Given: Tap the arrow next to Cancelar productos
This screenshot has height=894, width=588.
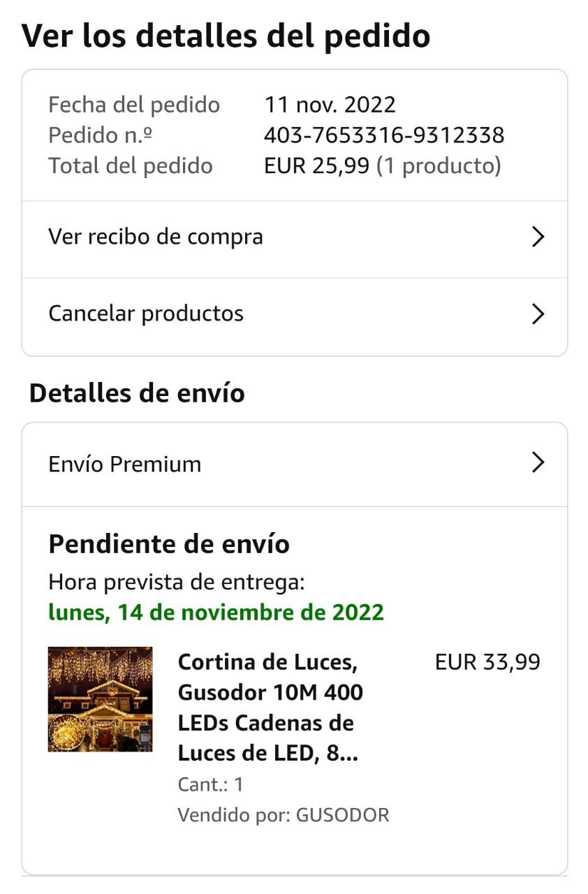Looking at the screenshot, I should tap(538, 314).
